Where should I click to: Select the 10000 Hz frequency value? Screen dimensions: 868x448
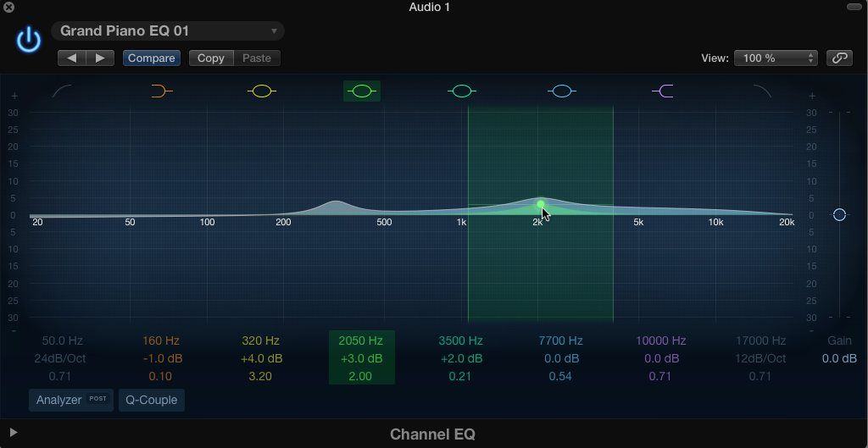(661, 340)
